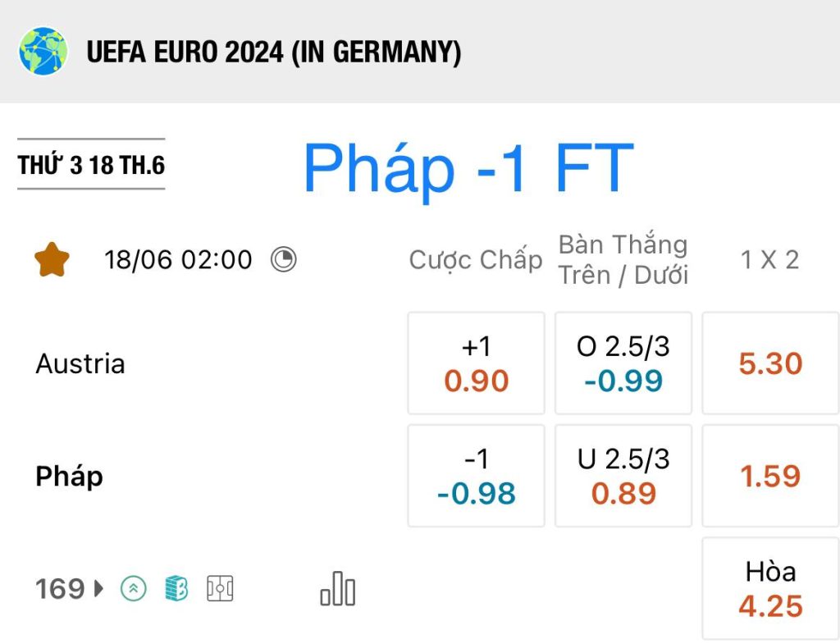
Task: Open the Pháp team name
Action: [69, 476]
